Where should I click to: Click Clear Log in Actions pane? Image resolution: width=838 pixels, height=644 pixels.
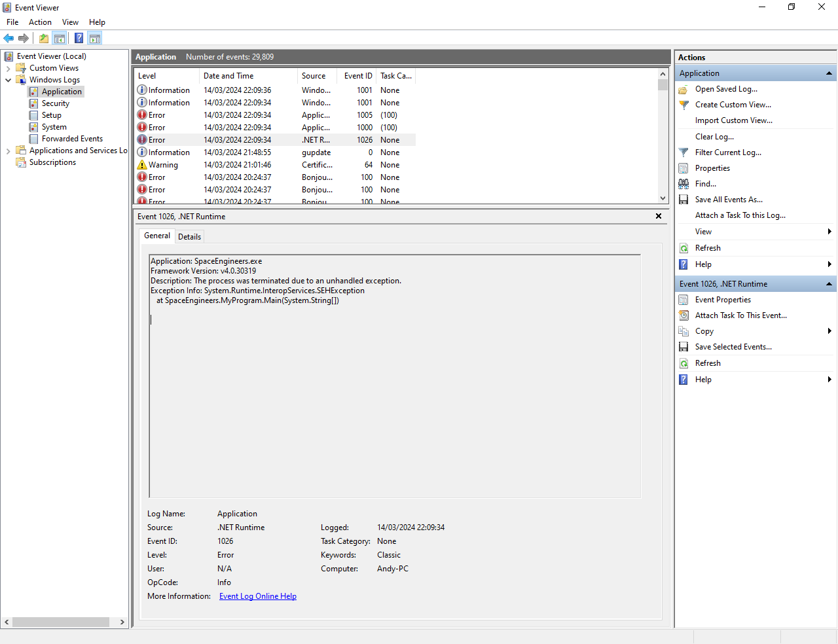(714, 137)
